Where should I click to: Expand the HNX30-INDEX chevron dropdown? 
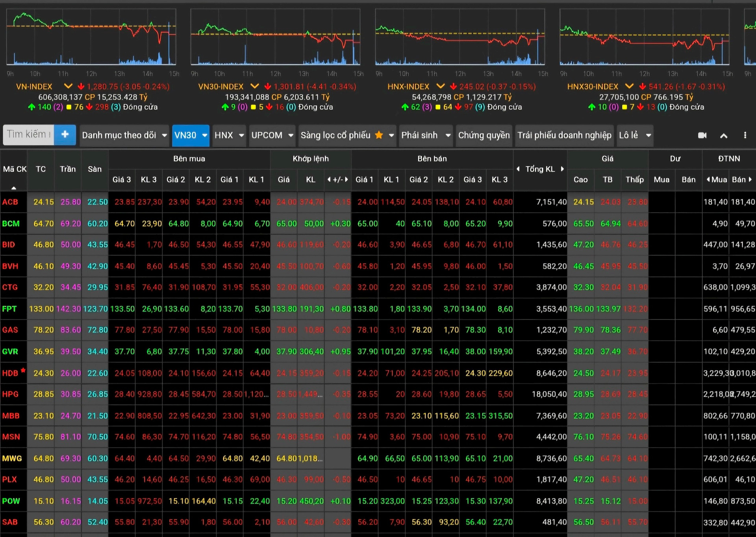point(629,86)
